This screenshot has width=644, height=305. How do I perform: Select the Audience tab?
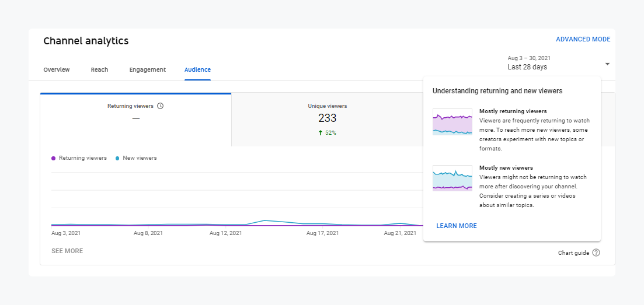197,70
